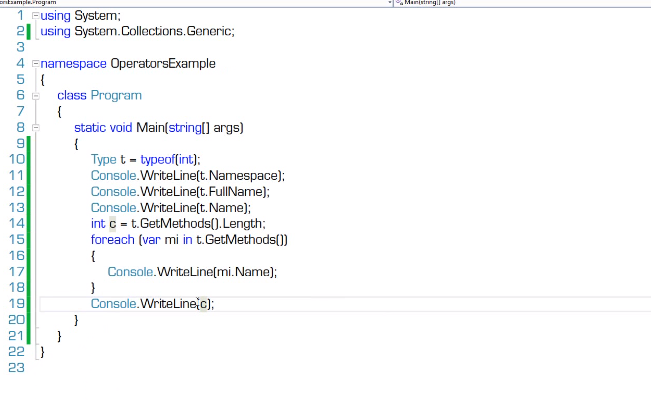Click 'Namespace' in t.Namespace on line 11
This screenshot has width=651, height=400.
click(x=243, y=176)
